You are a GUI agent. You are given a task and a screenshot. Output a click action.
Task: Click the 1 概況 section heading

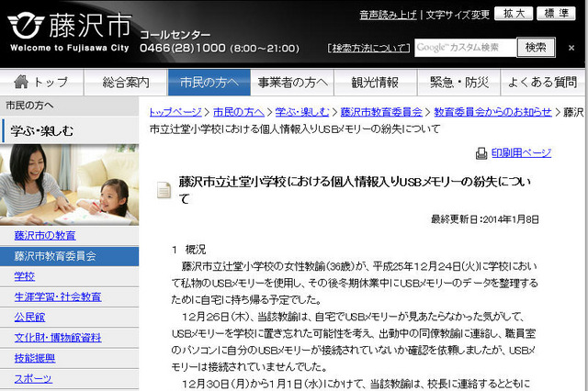click(x=189, y=250)
